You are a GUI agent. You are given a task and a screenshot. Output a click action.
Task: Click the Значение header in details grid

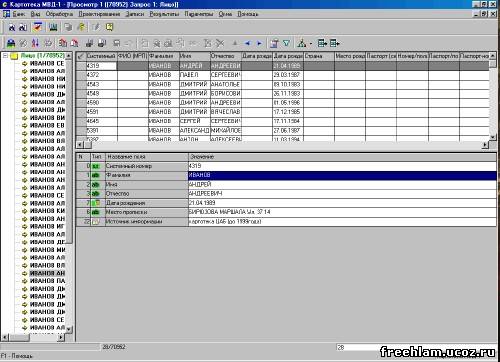[x=342, y=157]
